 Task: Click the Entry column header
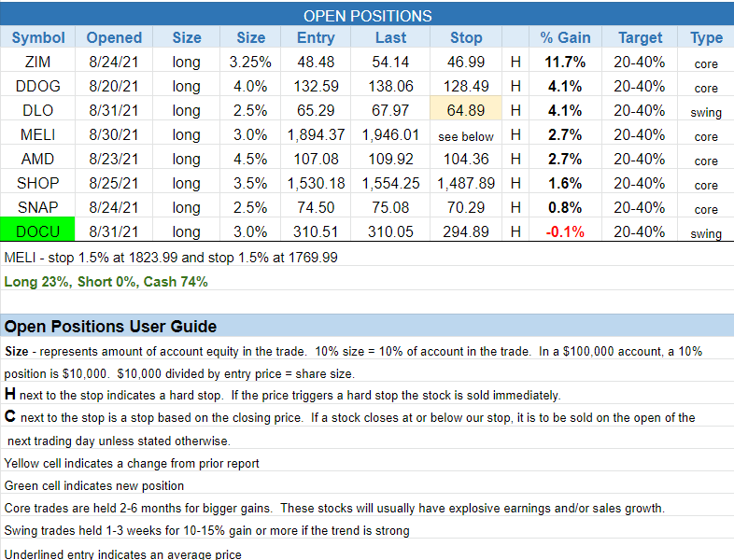coord(316,37)
